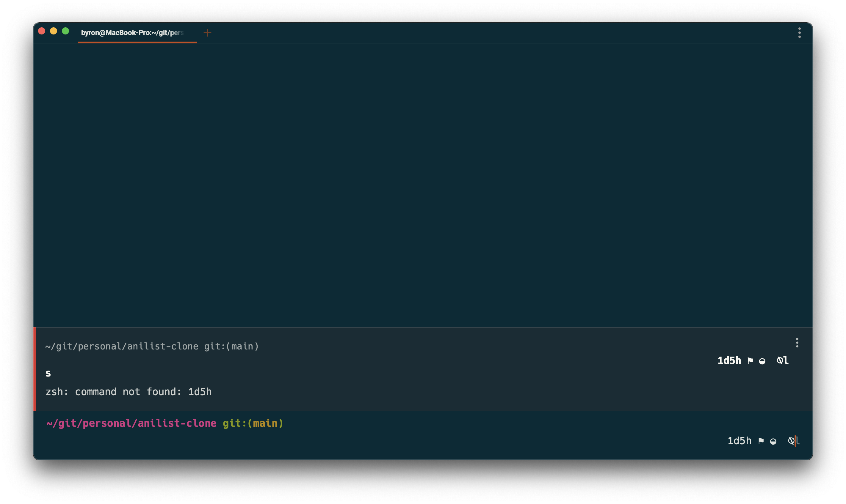Viewport: 846px width, 504px height.
Task: Click the half-filled circle icon near the input prompt
Action: [x=773, y=441]
